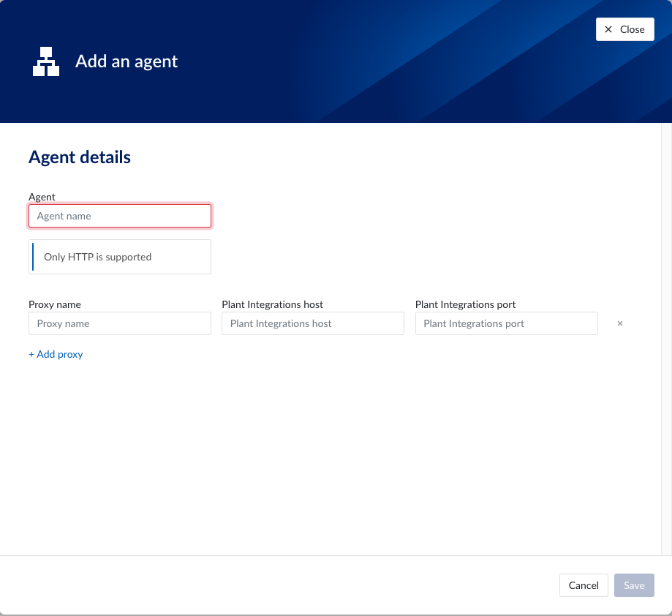This screenshot has height=616, width=672.
Task: Click into the Proxy name text box
Action: 120,323
